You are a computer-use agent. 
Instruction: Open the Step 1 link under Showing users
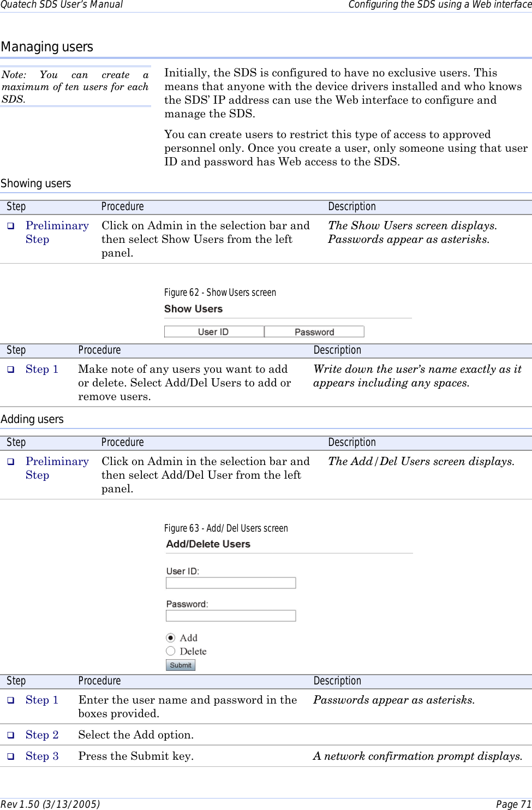coord(42,369)
